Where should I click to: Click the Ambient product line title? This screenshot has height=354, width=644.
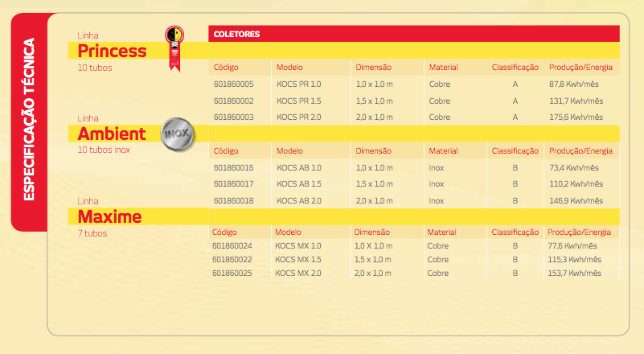pos(112,134)
